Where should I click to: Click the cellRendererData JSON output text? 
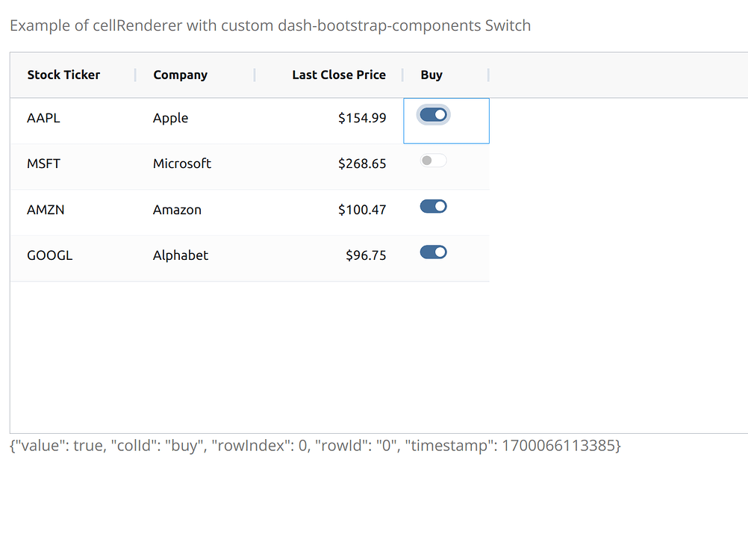[x=314, y=445]
